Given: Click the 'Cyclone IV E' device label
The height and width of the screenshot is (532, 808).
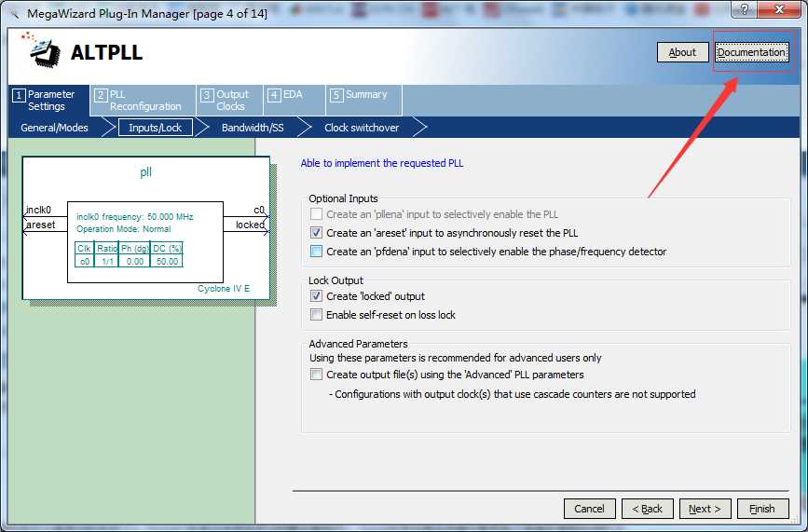Looking at the screenshot, I should click(224, 289).
